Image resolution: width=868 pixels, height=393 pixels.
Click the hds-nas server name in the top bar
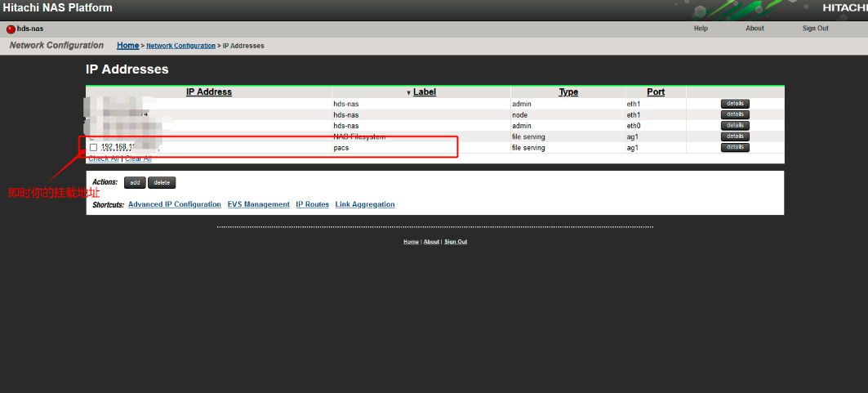30,29
